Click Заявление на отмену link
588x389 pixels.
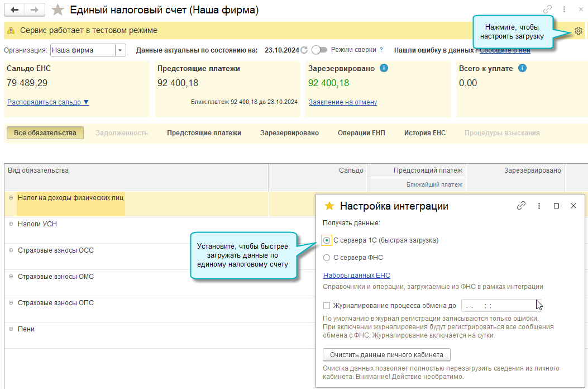tap(343, 102)
